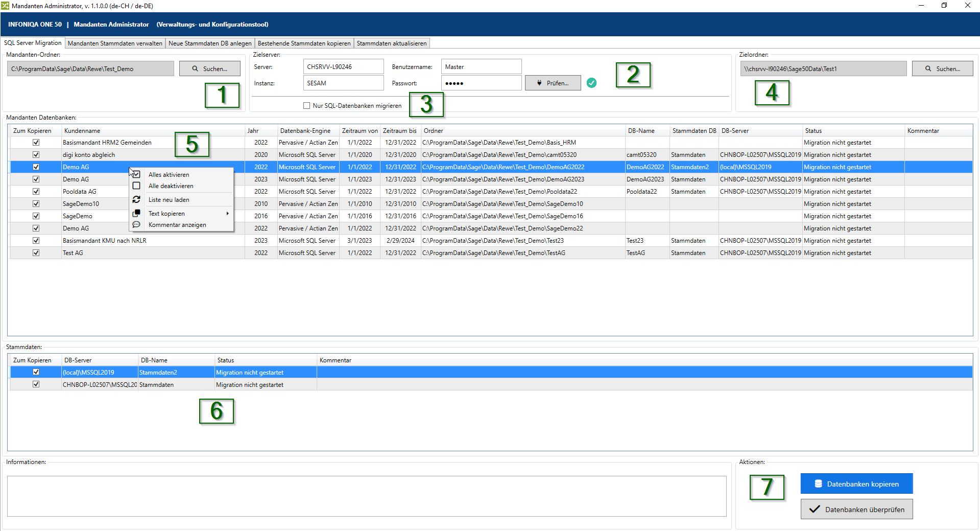Click Datenbanken kopieren button
980x531 pixels.
856,483
